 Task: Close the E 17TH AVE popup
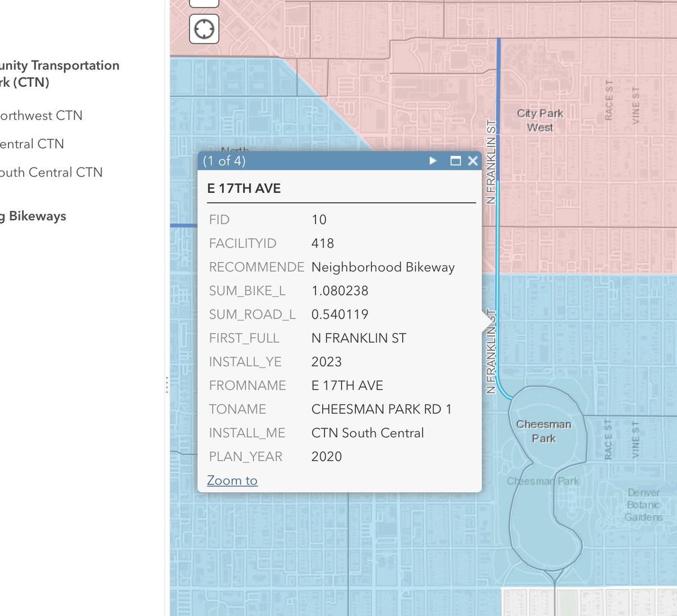coord(473,161)
